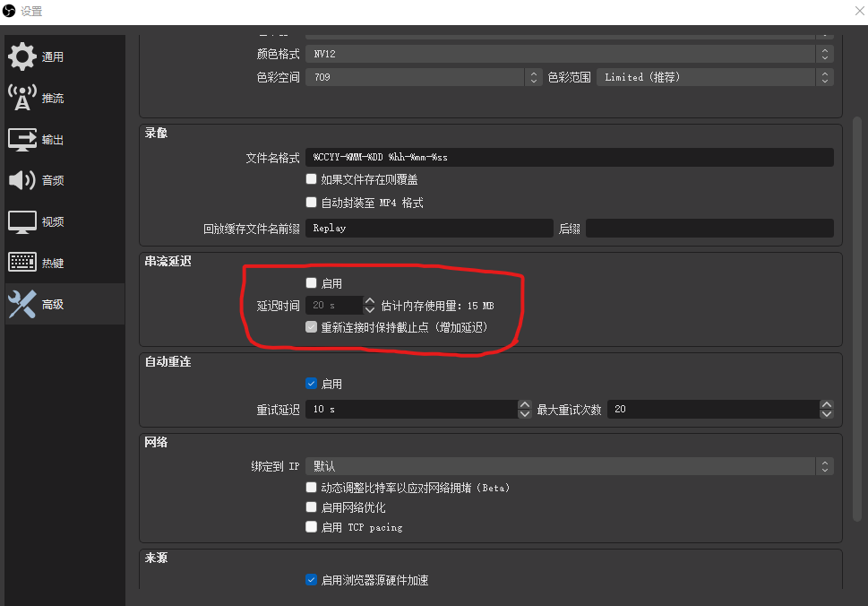The width and height of the screenshot is (868, 606).
Task: Enable stream delay 启用 checkbox under 串流延迟
Action: (x=311, y=283)
